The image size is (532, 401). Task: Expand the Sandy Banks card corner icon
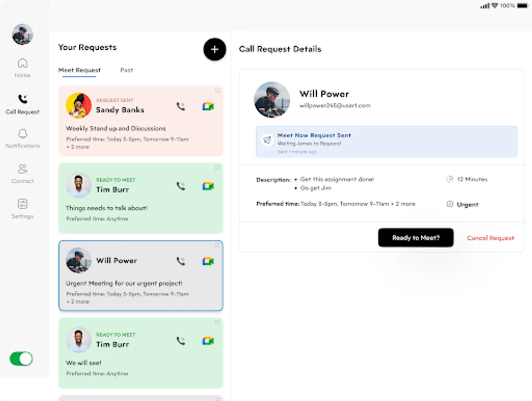[217, 90]
